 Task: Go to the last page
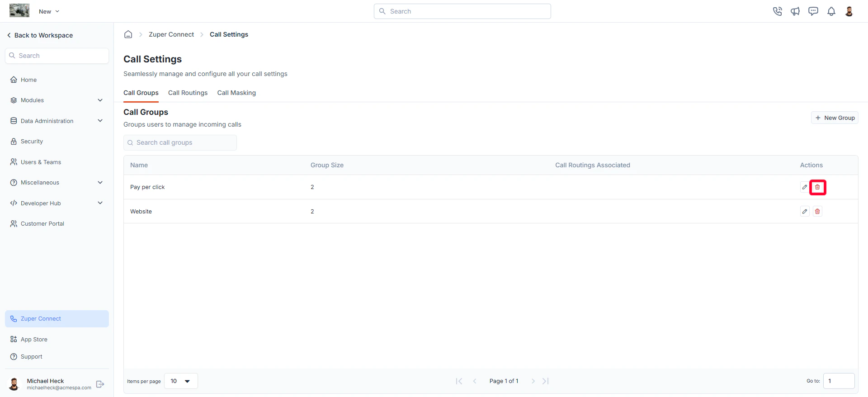[x=546, y=381]
